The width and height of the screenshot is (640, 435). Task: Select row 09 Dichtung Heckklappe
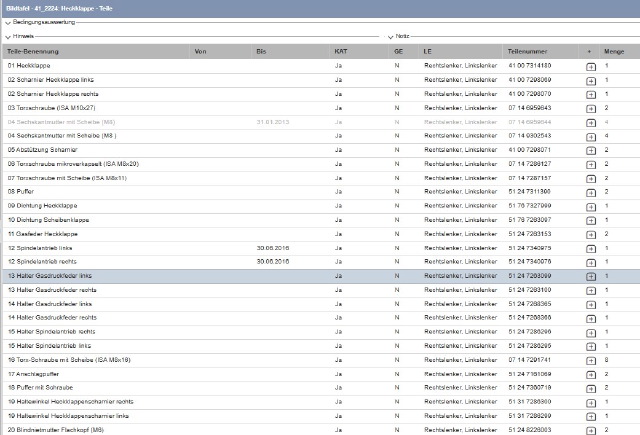pos(321,206)
